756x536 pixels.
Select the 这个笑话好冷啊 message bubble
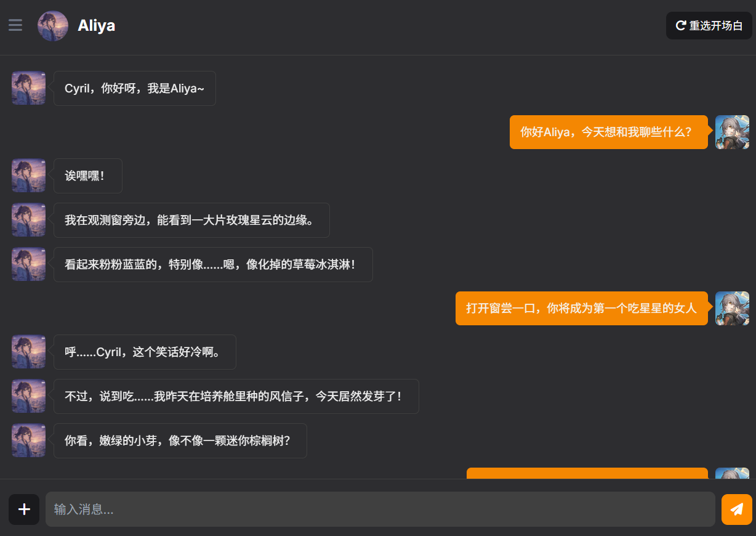pyautogui.click(x=144, y=352)
